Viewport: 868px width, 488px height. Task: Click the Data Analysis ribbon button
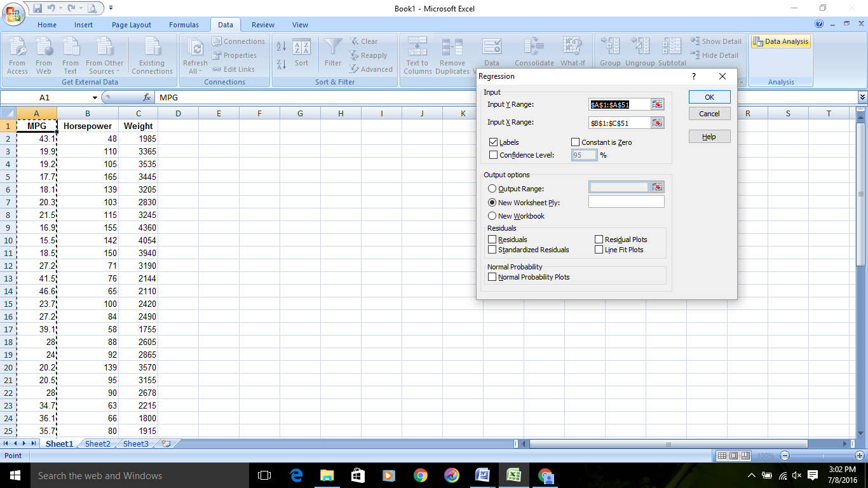pos(780,42)
